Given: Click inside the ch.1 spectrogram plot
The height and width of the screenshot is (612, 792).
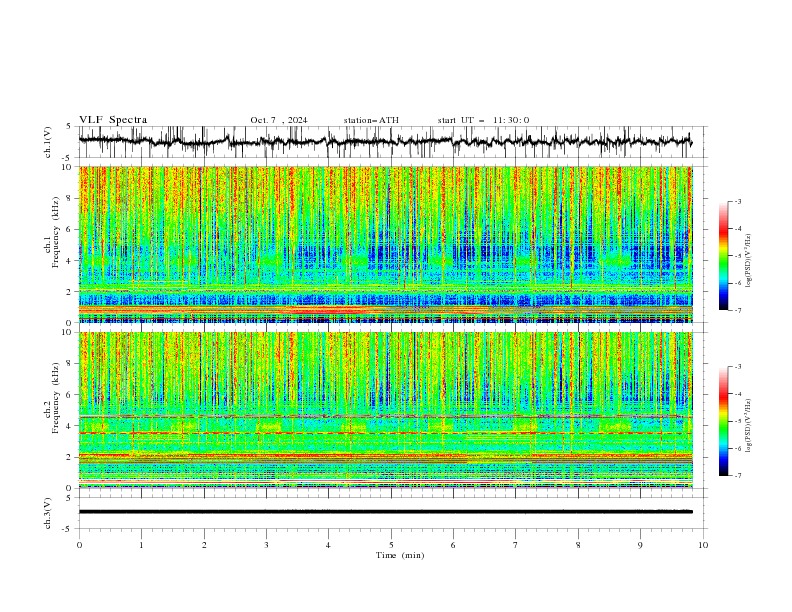Looking at the screenshot, I should tap(386, 244).
